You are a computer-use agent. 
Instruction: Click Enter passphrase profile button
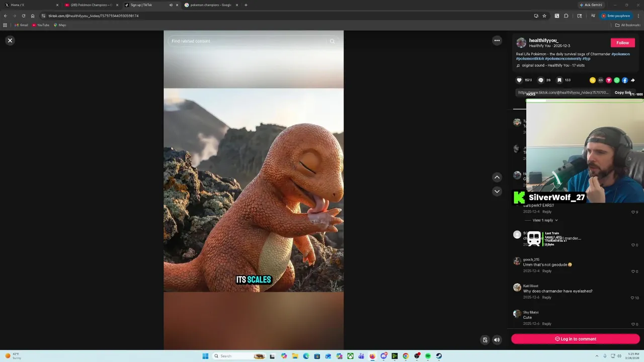616,16
